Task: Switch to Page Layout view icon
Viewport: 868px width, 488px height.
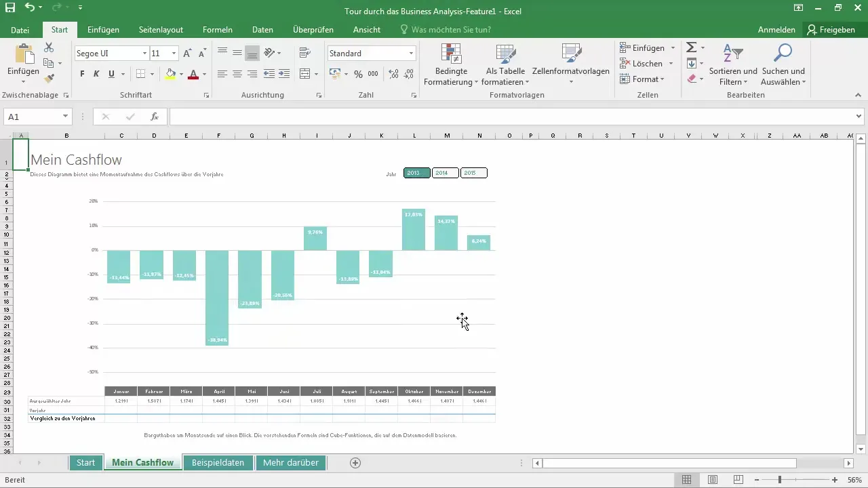Action: [713, 480]
